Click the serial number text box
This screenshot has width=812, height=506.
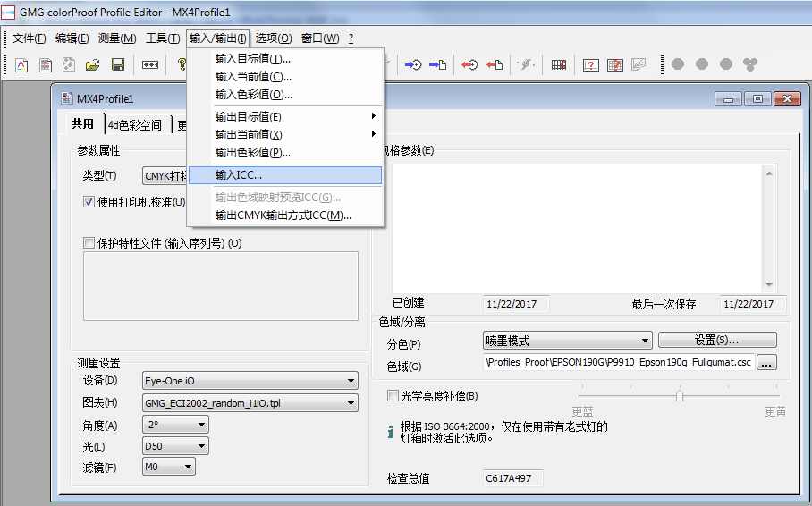[221, 286]
